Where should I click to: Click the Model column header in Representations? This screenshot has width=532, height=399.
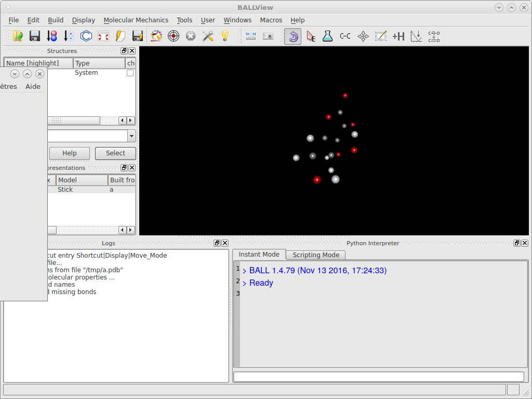82,180
